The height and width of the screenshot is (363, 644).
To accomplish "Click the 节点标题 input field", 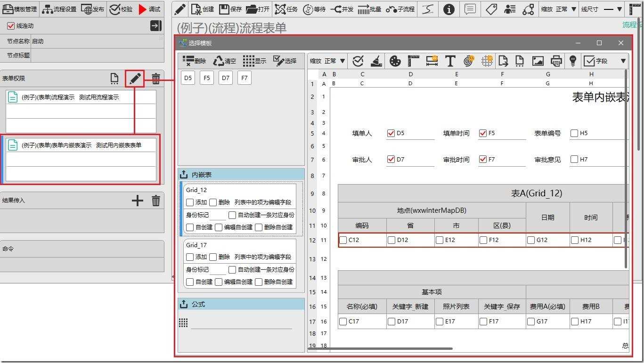I will click(x=98, y=55).
